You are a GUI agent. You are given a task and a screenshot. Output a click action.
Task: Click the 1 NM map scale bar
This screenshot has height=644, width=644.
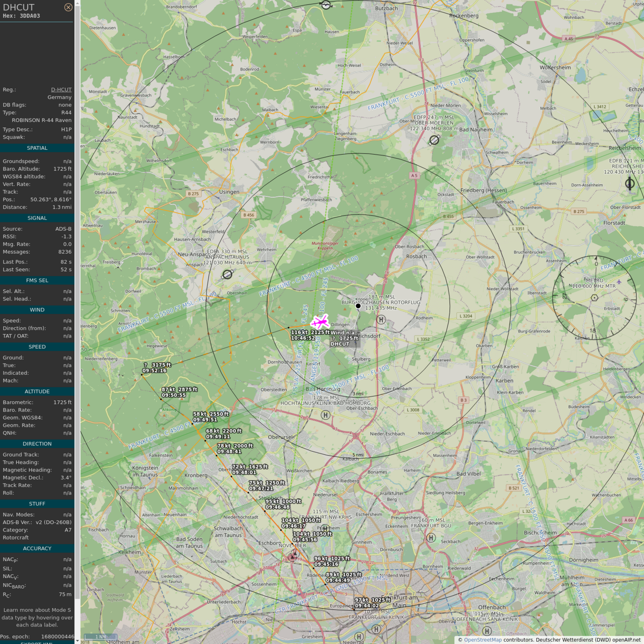101,637
